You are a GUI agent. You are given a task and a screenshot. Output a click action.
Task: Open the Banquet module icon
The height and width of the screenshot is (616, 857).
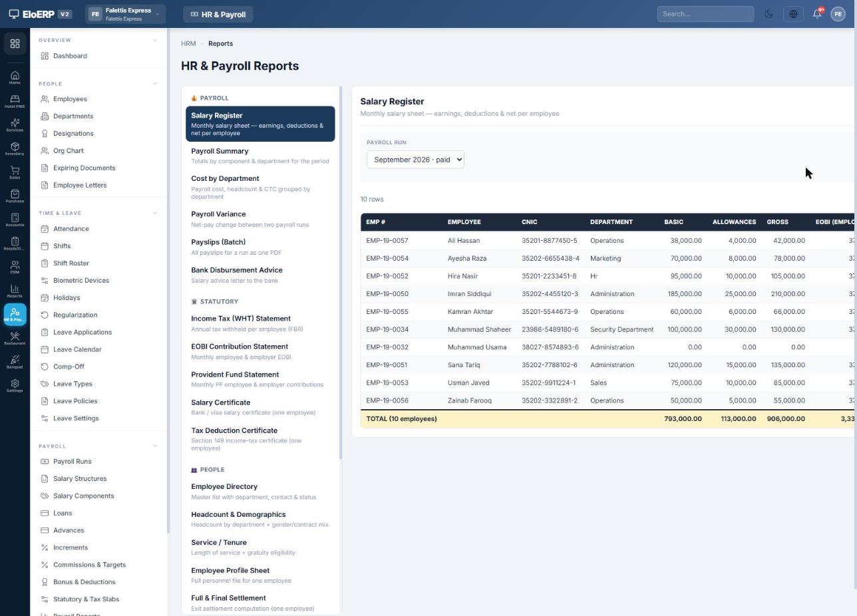pos(15,362)
